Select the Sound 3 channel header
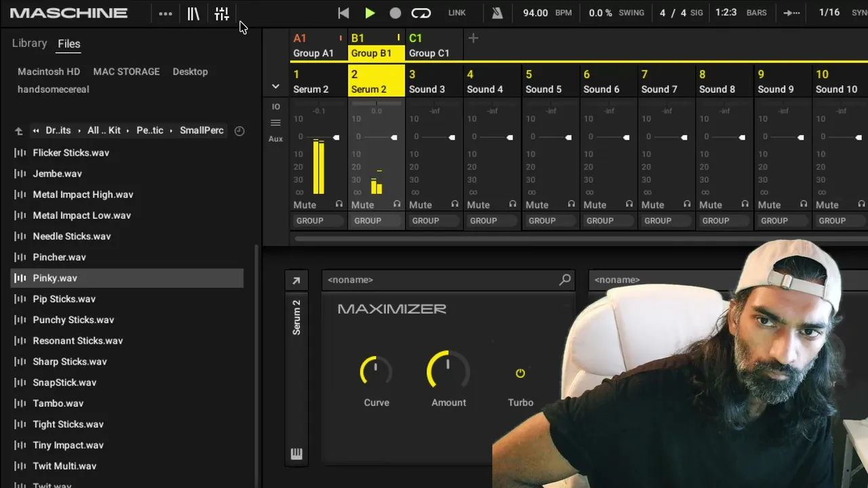 pyautogui.click(x=434, y=81)
